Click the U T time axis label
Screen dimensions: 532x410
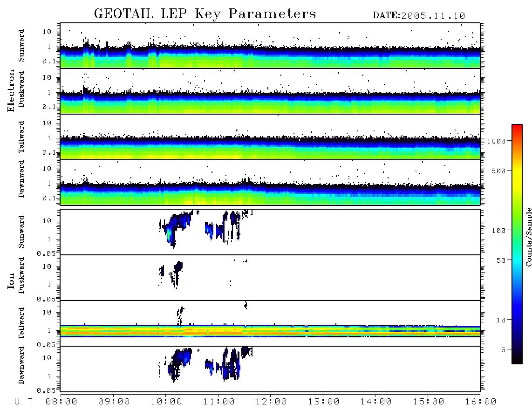[24, 402]
